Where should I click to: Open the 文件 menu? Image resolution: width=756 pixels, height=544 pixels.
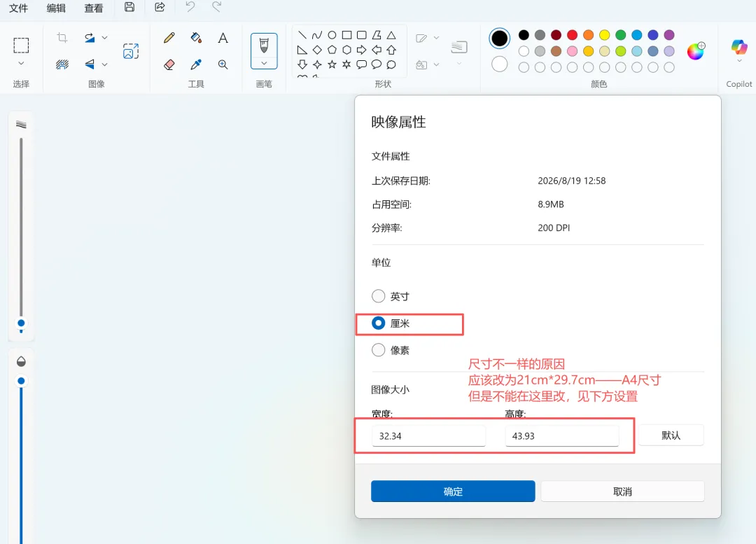point(18,8)
